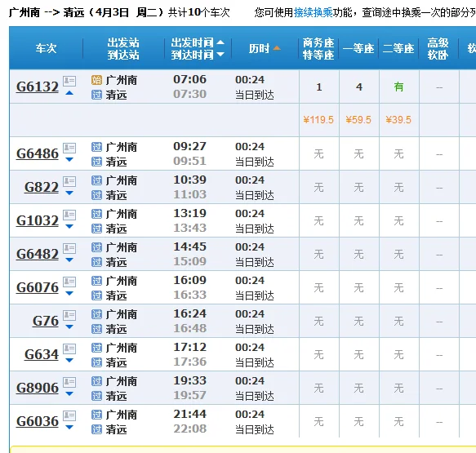Open the ID card icon beside G822
The width and height of the screenshot is (476, 453).
[x=69, y=181]
